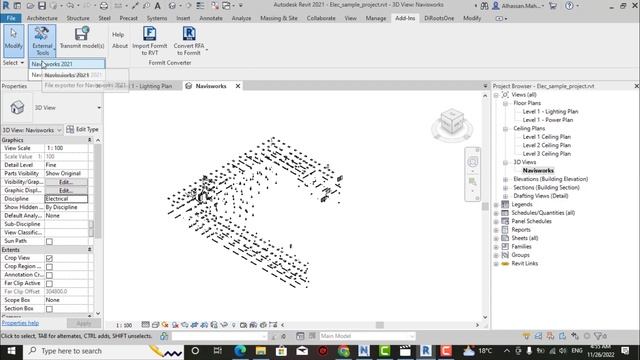The width and height of the screenshot is (640, 360).
Task: Click the crop view icon in view control bar
Action: click(x=194, y=325)
